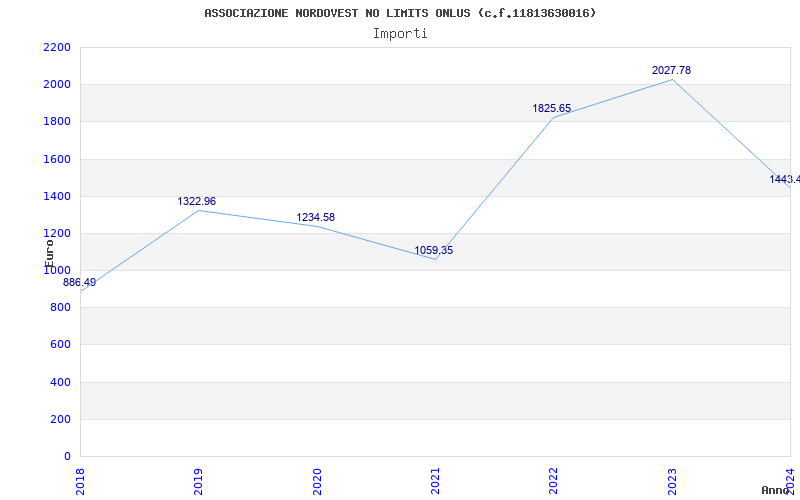Click the 1400 y-axis tick label
Image resolution: width=800 pixels, height=500 pixels.
tap(57, 196)
